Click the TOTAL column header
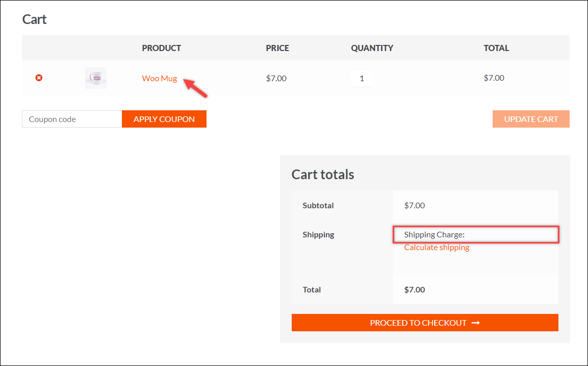The width and height of the screenshot is (588, 366). 496,48
